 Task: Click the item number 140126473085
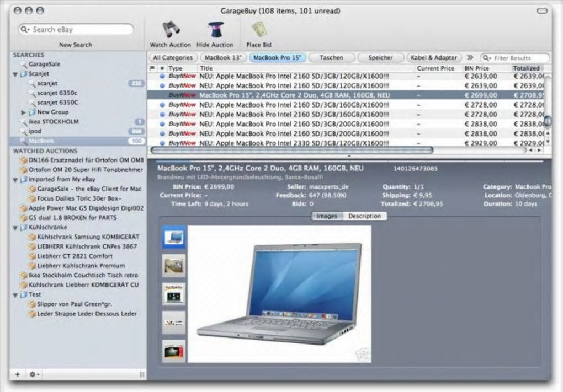416,169
